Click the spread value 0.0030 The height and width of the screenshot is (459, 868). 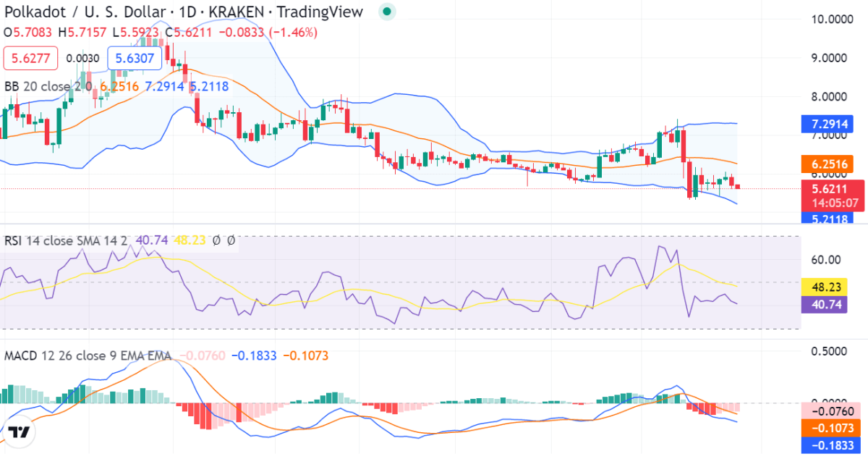click(x=82, y=59)
